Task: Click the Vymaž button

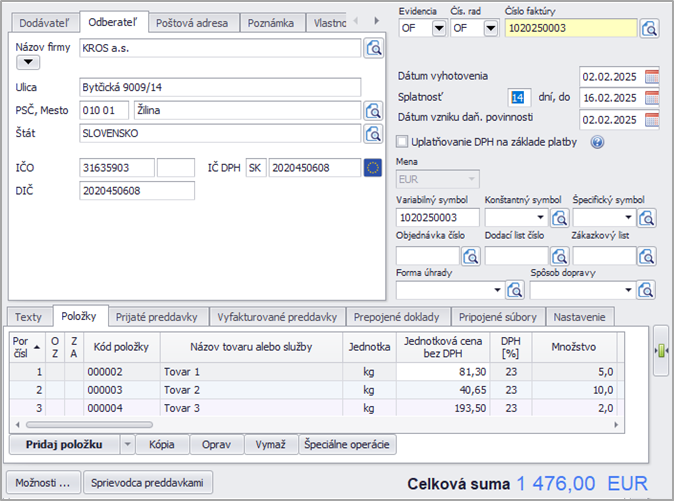Action: [271, 444]
